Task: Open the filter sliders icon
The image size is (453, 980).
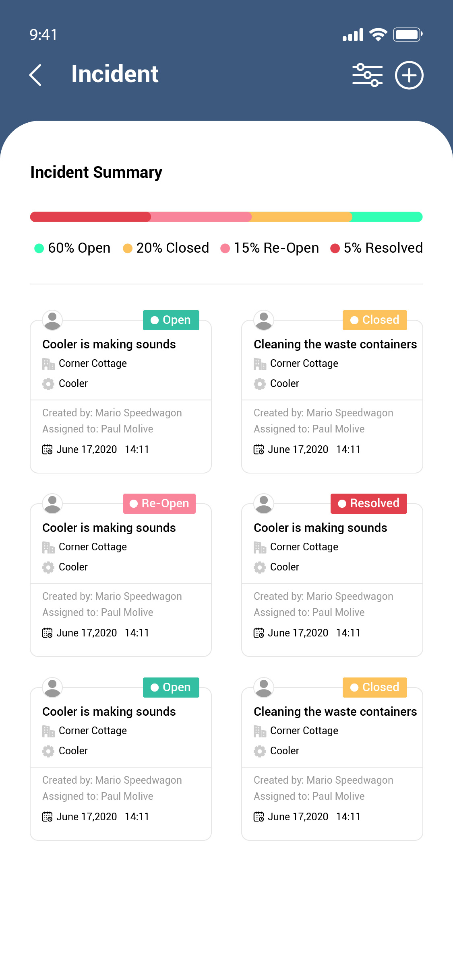Action: point(367,75)
